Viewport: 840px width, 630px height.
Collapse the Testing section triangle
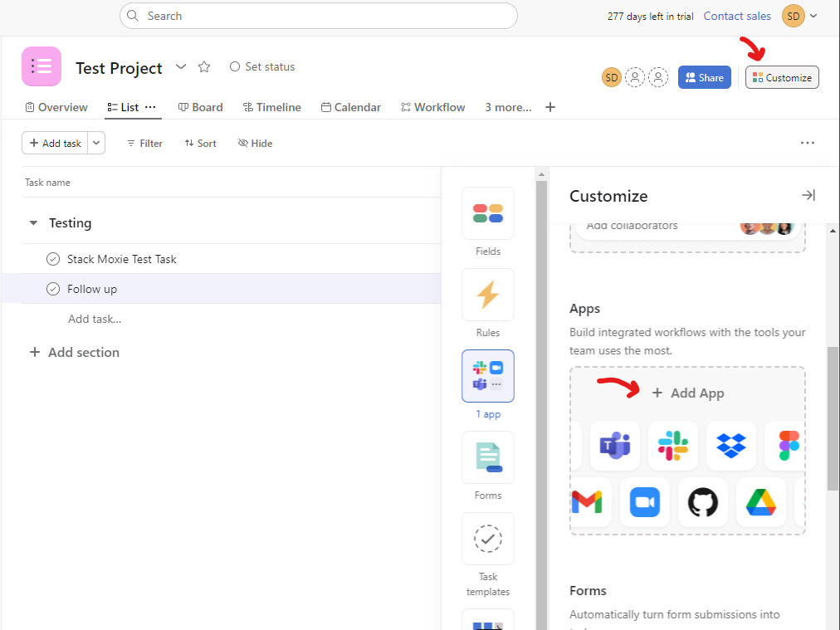click(33, 222)
